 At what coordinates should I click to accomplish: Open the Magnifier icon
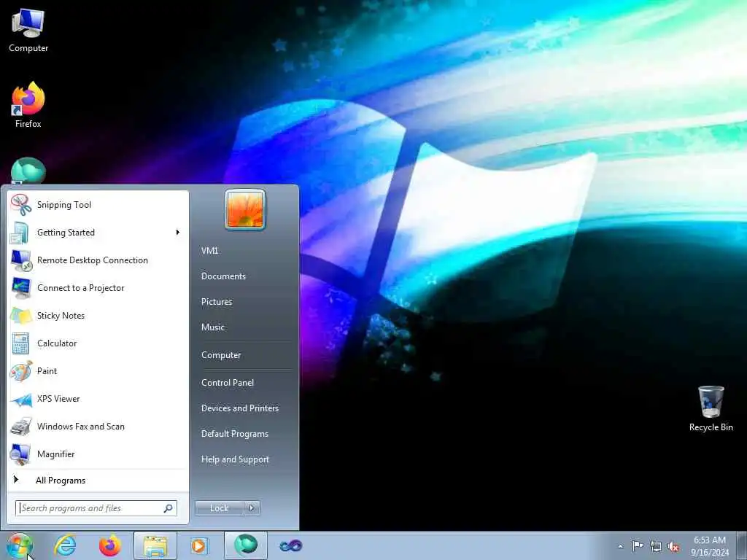pos(21,454)
